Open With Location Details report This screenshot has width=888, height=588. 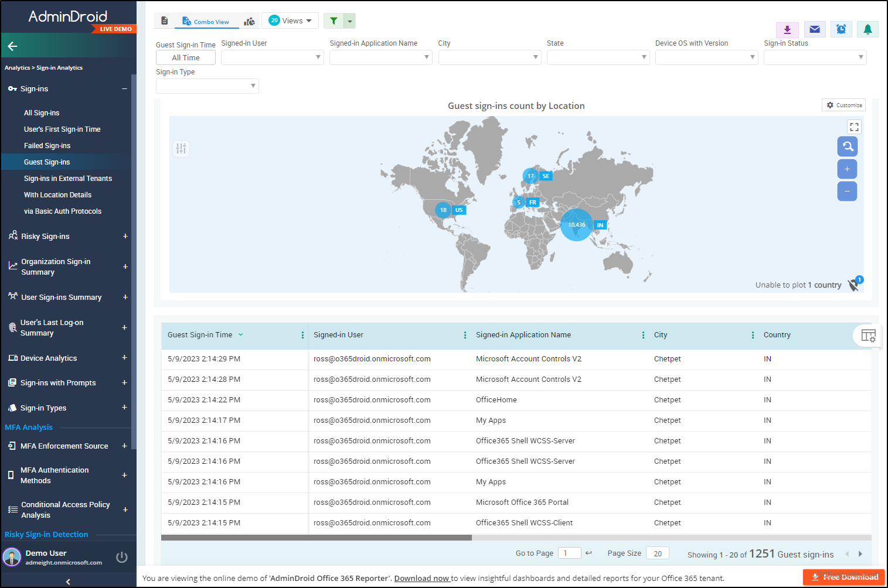57,195
